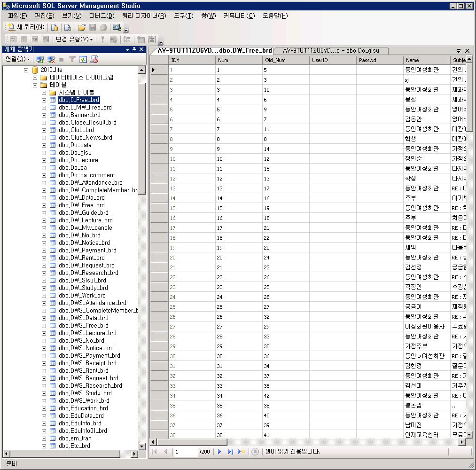Click the Save floppy disk icon

tap(93, 27)
